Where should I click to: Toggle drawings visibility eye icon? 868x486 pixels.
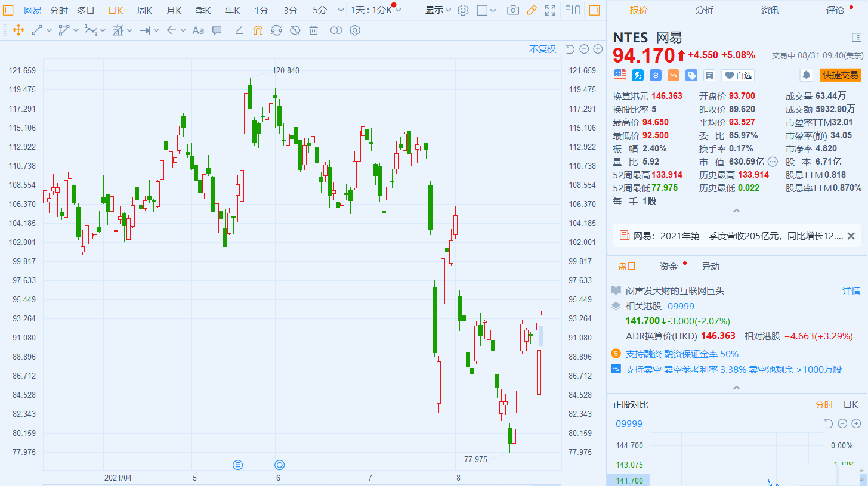[x=295, y=30]
